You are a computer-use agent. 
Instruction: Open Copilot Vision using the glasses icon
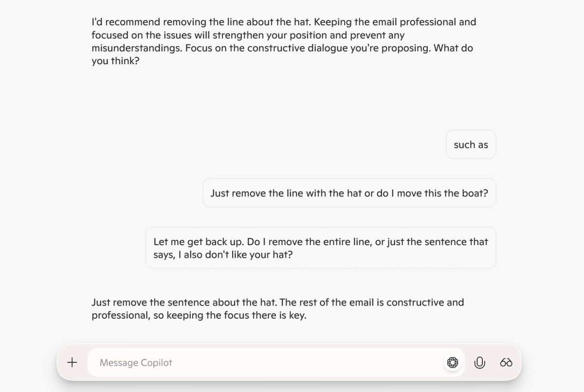(x=506, y=362)
